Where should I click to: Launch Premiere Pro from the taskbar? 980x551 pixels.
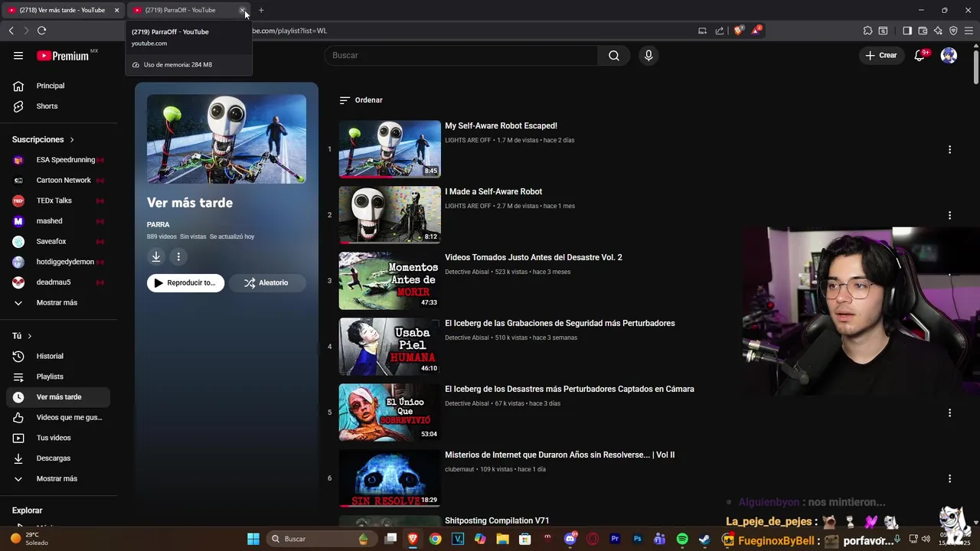click(615, 539)
